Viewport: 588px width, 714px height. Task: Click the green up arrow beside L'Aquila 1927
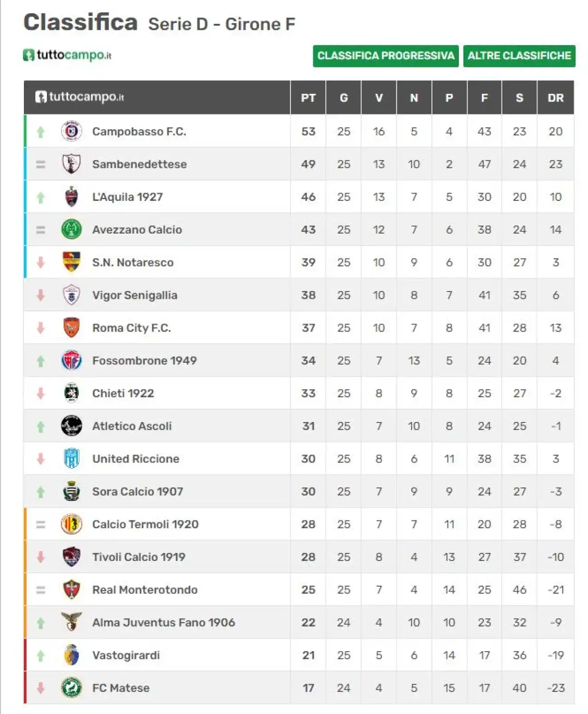(x=41, y=197)
